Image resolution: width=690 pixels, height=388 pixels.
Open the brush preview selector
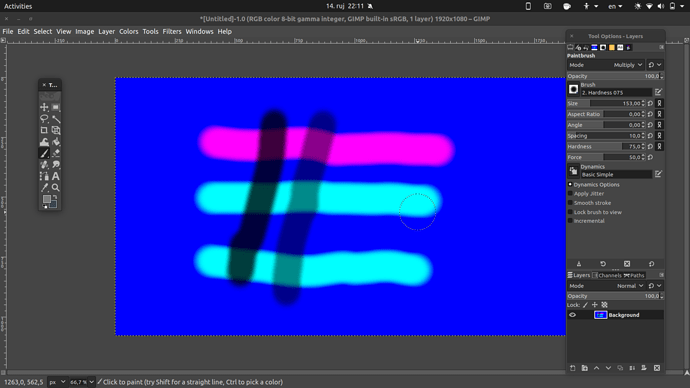click(573, 89)
